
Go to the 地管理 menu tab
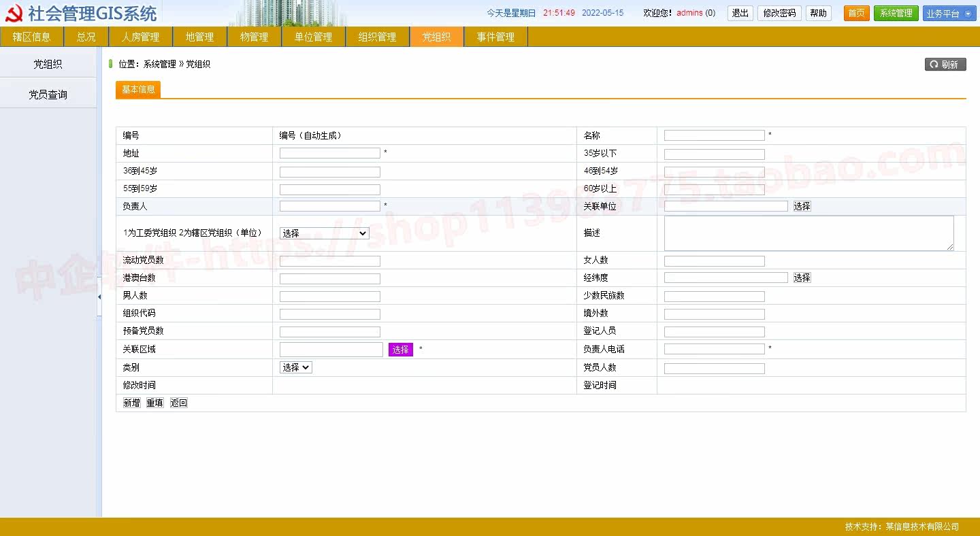click(x=200, y=37)
